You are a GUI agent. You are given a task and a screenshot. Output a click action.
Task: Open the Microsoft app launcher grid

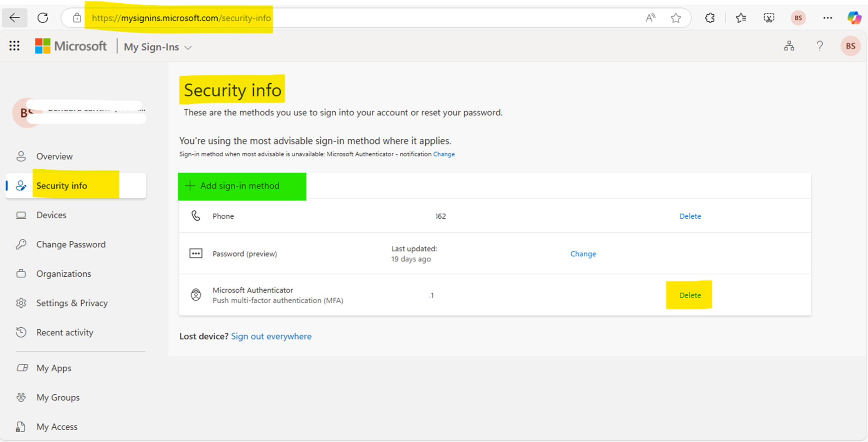14,46
